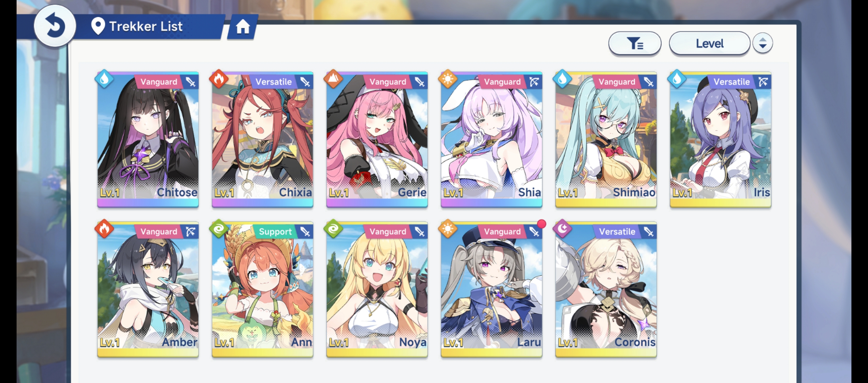Toggle ascending/descending sort order arrows
This screenshot has width=868, height=383.
pyautogui.click(x=763, y=43)
